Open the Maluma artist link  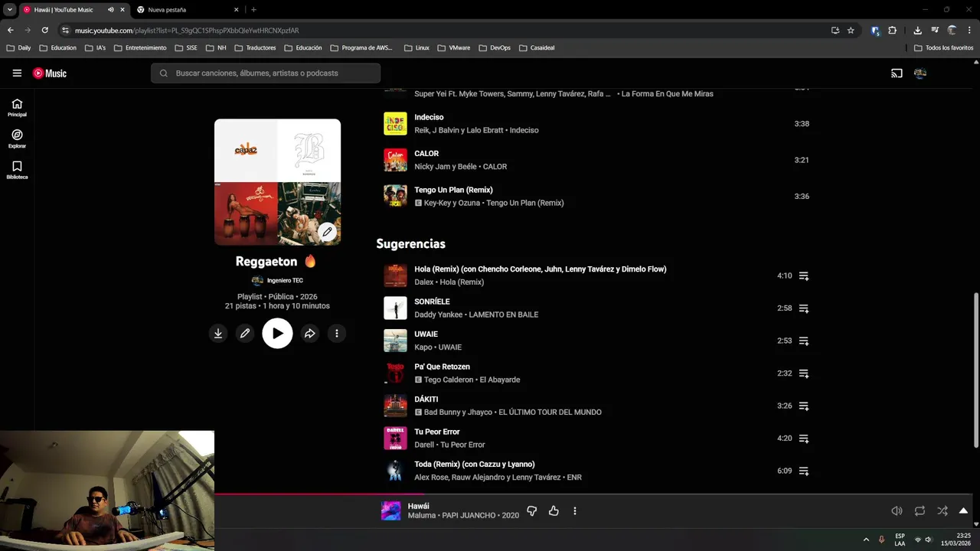[x=421, y=515]
